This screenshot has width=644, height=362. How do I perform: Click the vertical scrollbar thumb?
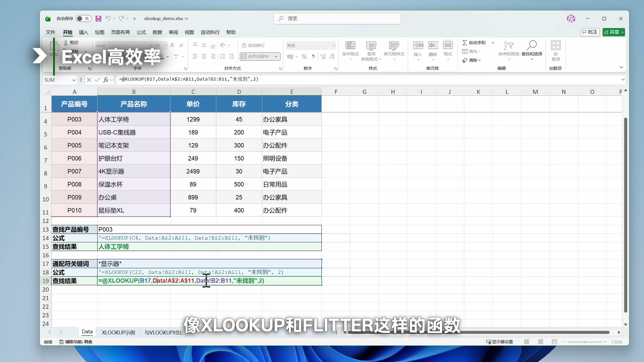[x=626, y=215]
